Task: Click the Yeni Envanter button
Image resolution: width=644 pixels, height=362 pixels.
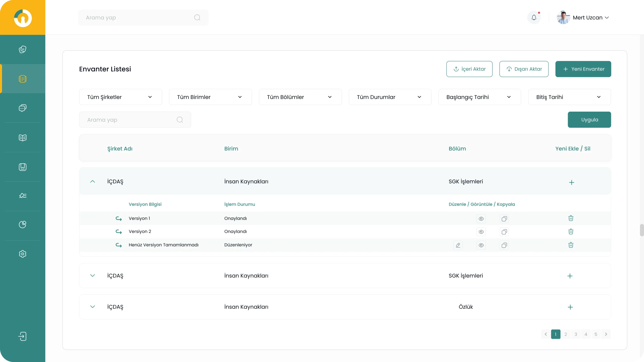Action: pyautogui.click(x=583, y=69)
